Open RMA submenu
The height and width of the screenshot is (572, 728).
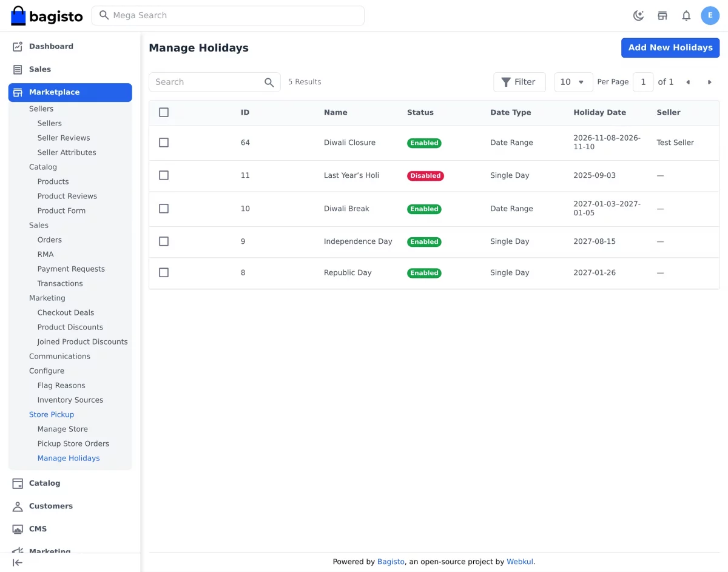coord(45,254)
